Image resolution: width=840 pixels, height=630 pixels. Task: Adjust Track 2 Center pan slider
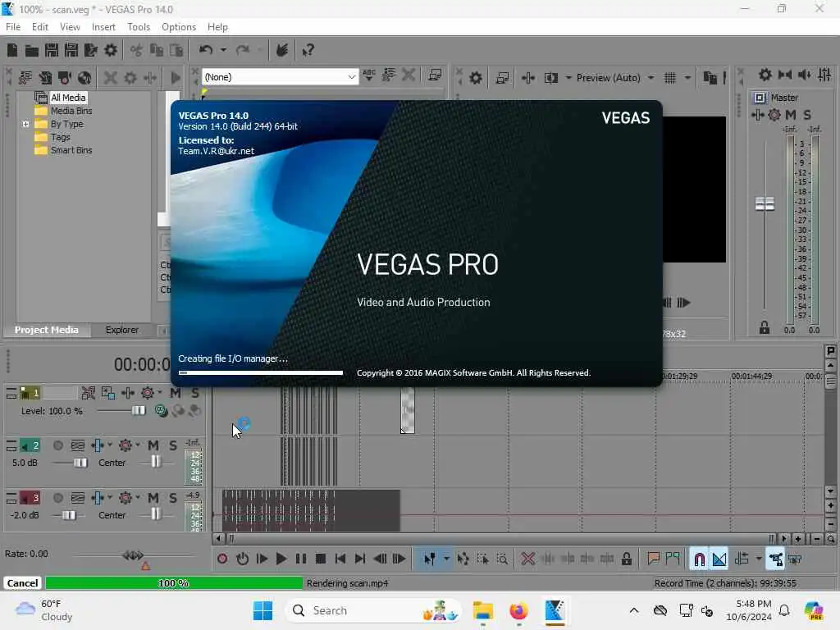click(155, 462)
